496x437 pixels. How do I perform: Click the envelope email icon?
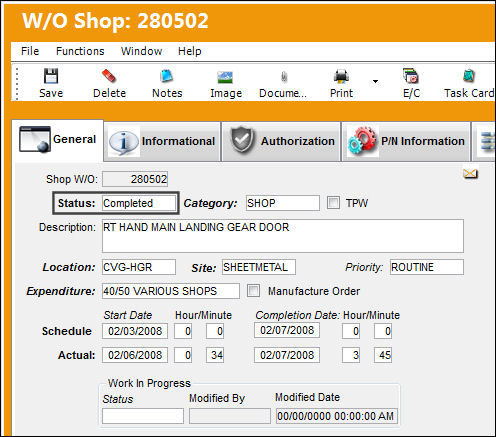(x=471, y=174)
